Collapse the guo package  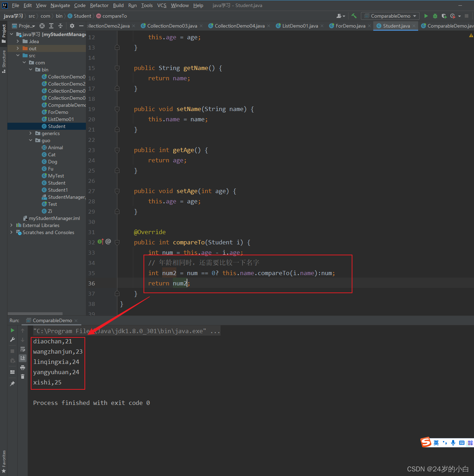tap(30, 140)
